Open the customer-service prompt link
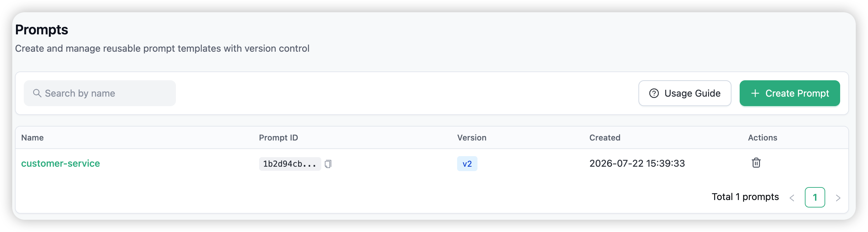 [60, 163]
